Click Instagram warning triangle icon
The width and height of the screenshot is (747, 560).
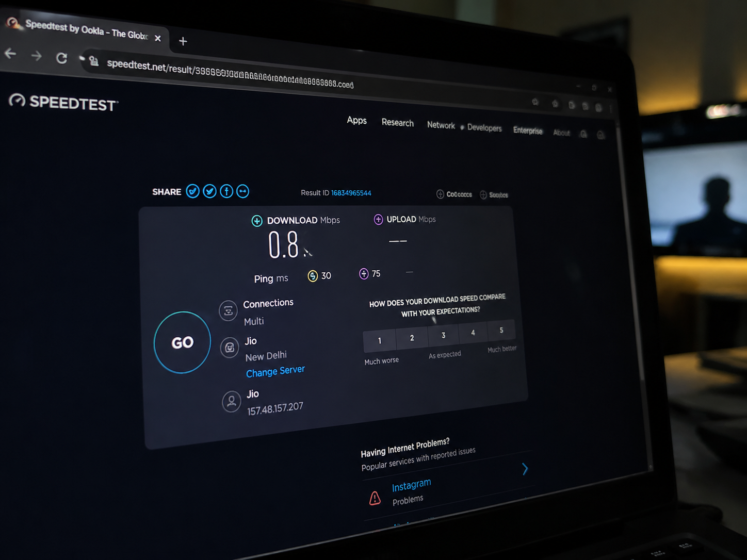[375, 497]
